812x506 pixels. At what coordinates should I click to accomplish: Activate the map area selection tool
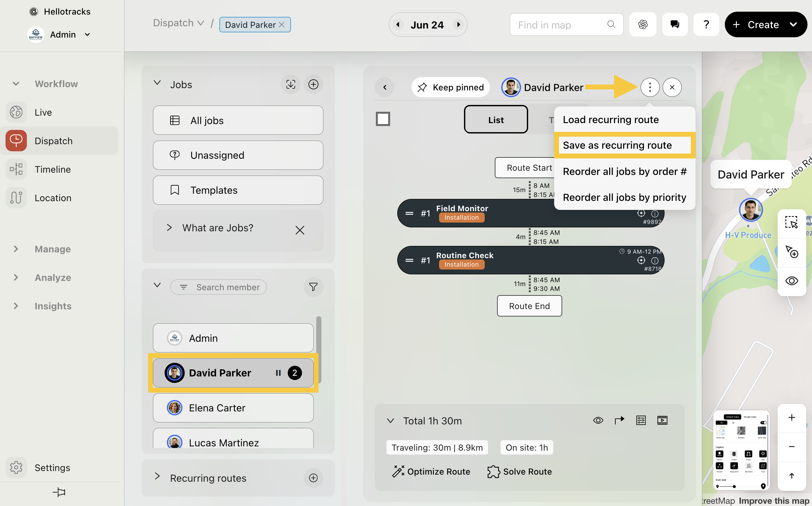click(792, 223)
